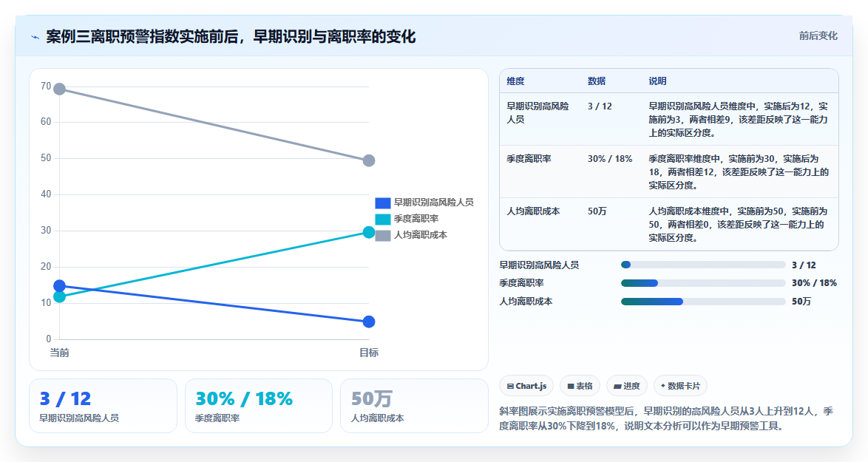Click the 斜率图展示 summary paragraph
The image size is (868, 462).
click(666, 419)
